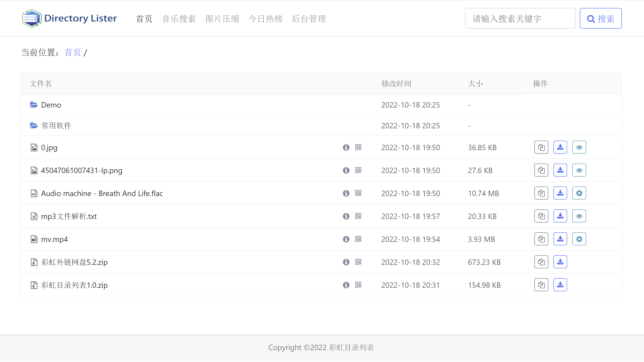The image size is (644, 362).
Task: Click the copy icon for 彩虹外链网盘5.2.zip
Action: pyautogui.click(x=541, y=262)
